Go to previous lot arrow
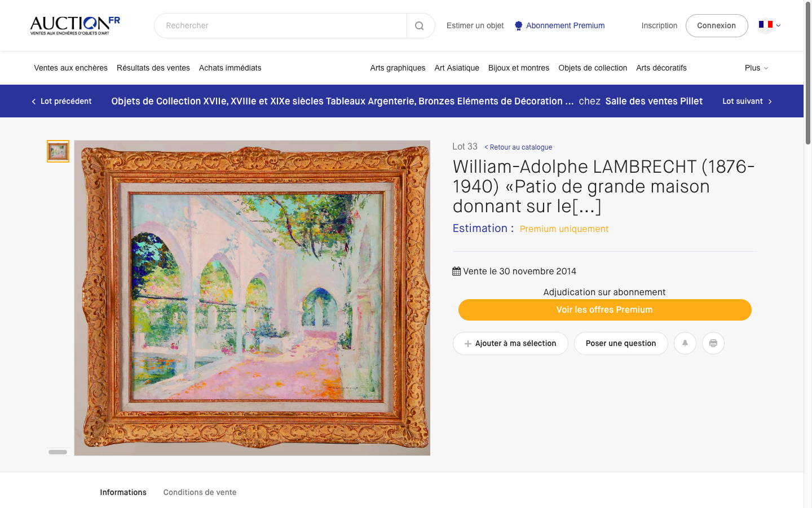This screenshot has height=508, width=812. point(34,102)
